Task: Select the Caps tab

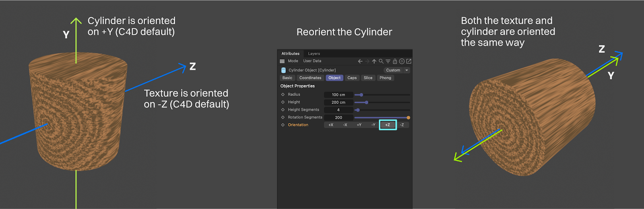Action: [352, 78]
